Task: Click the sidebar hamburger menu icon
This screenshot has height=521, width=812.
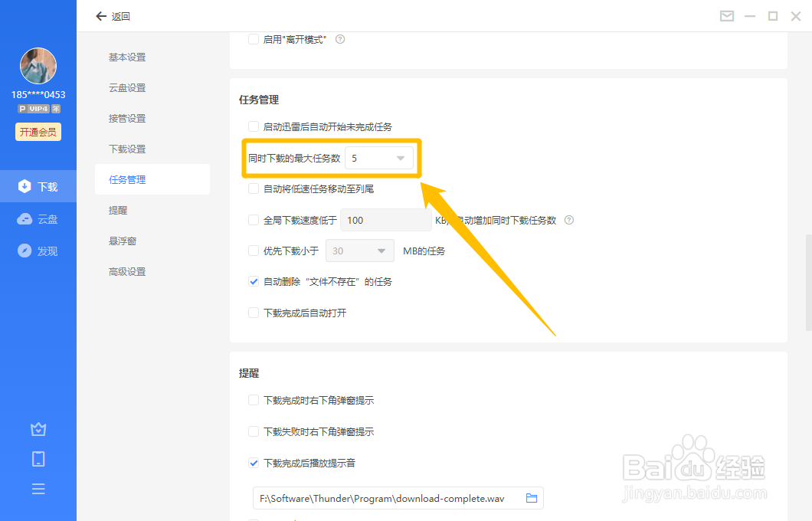Action: 38,488
